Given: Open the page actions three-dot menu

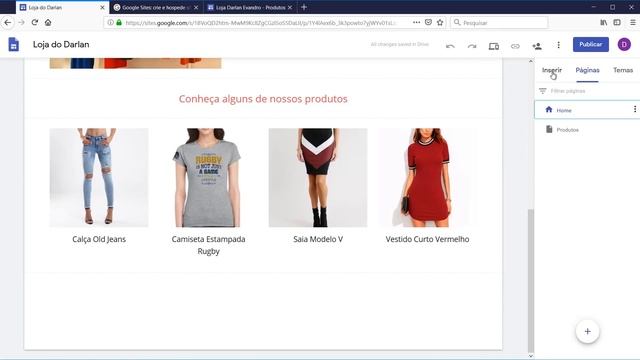Looking at the screenshot, I should 416,22.
